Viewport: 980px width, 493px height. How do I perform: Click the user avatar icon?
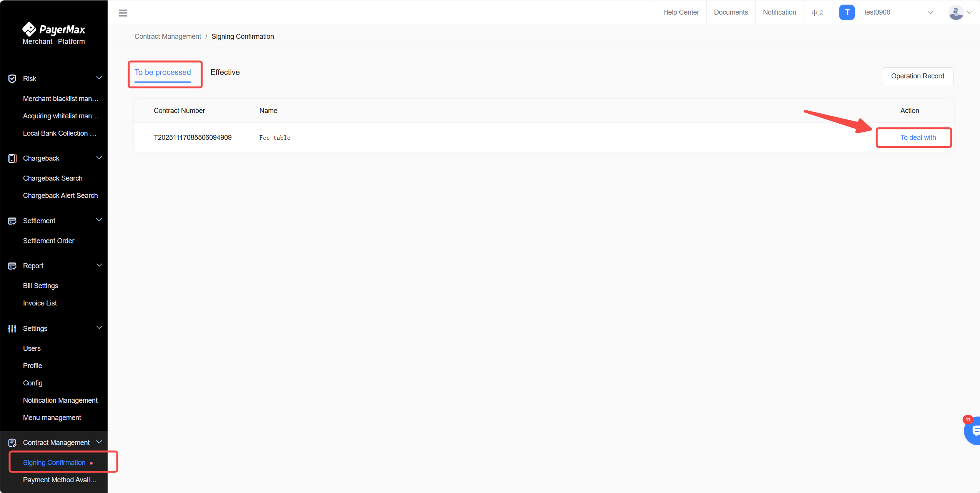click(x=956, y=12)
